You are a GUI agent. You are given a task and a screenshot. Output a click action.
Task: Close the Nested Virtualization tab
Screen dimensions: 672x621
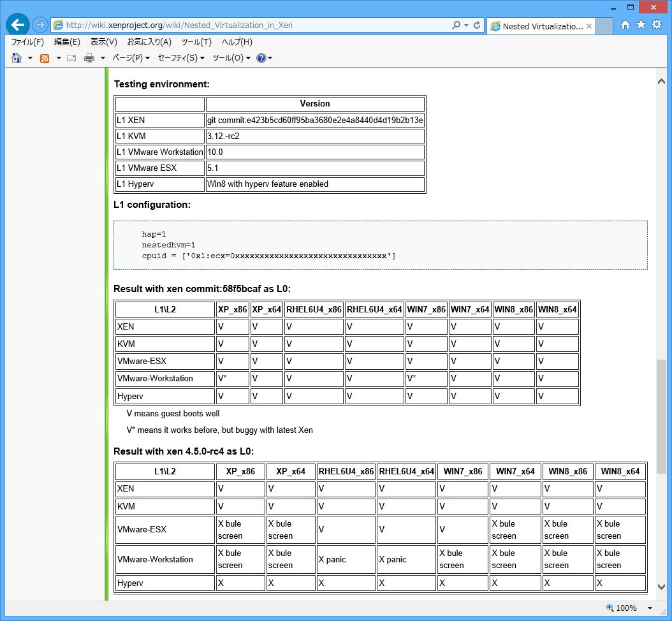pos(589,26)
